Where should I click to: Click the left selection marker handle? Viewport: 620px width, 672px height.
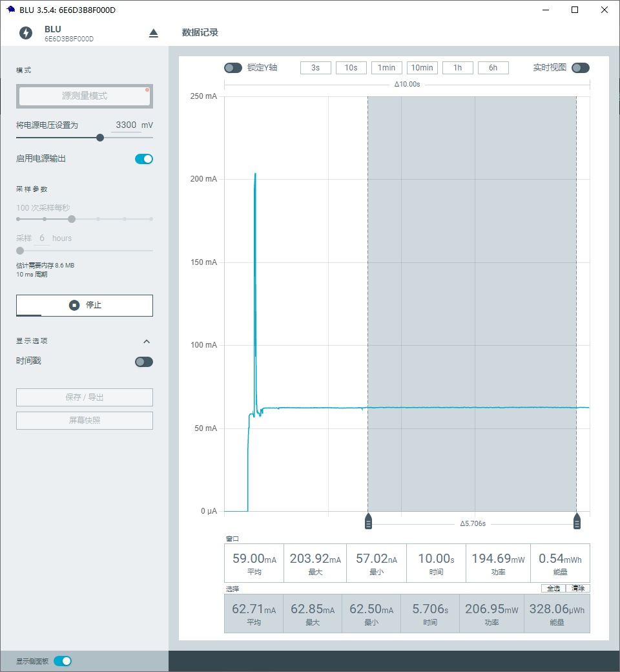pyautogui.click(x=368, y=521)
